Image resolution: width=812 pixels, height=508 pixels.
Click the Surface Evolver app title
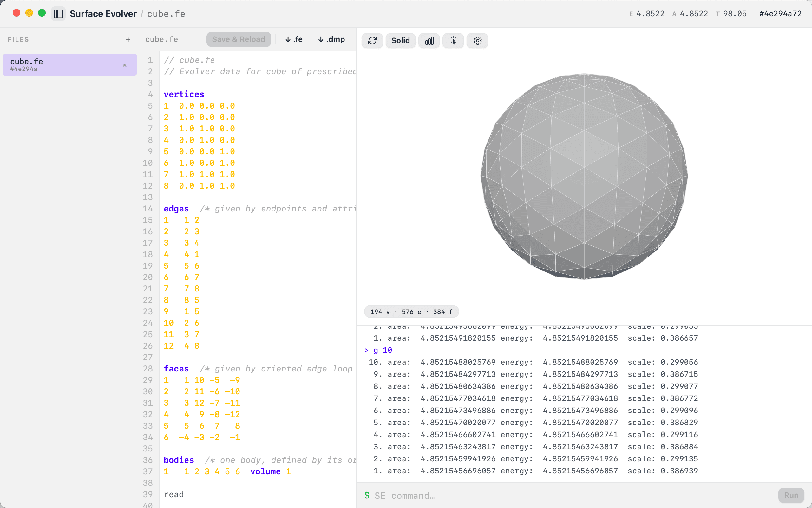tap(103, 14)
